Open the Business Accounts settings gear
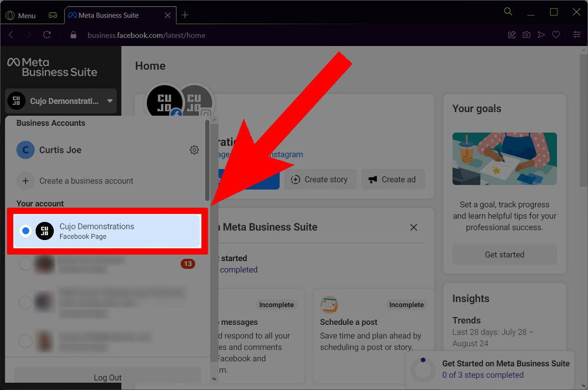The image size is (588, 390). pyautogui.click(x=194, y=150)
